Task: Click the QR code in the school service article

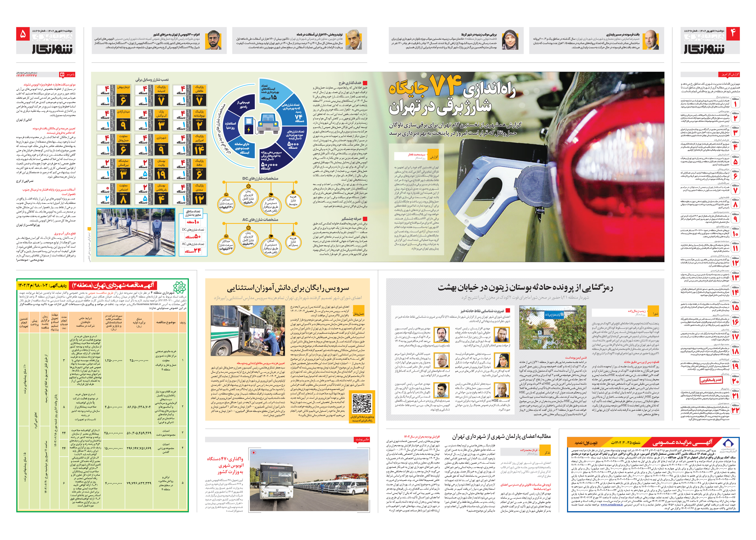Action: (362, 404)
